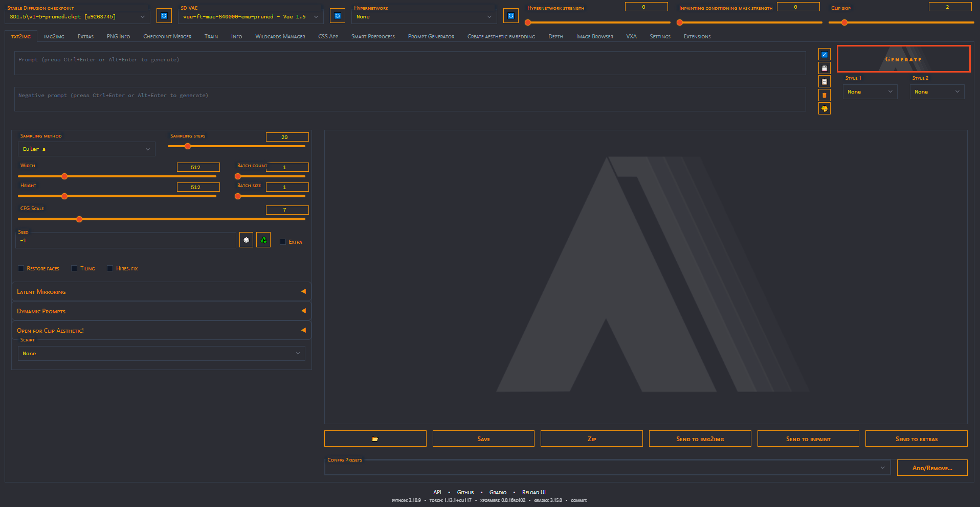Click the blue arrow icon left of Generate
The image size is (980, 507).
click(825, 55)
